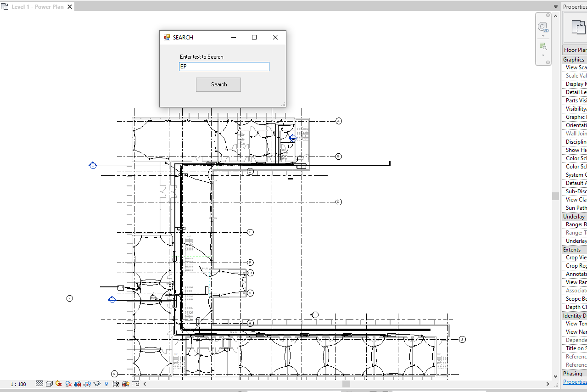Click the Enter text to Search field
This screenshot has height=392, width=587.
pyautogui.click(x=224, y=67)
